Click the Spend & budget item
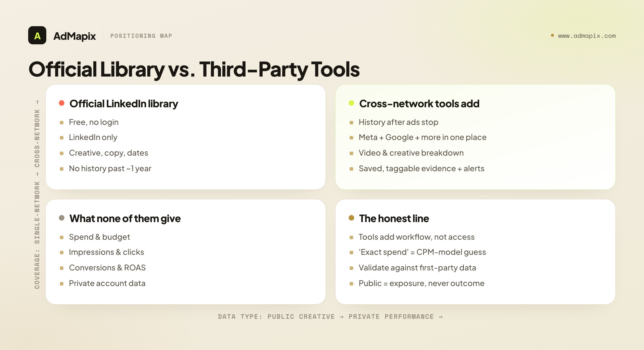The height and width of the screenshot is (350, 644). pyautogui.click(x=99, y=237)
